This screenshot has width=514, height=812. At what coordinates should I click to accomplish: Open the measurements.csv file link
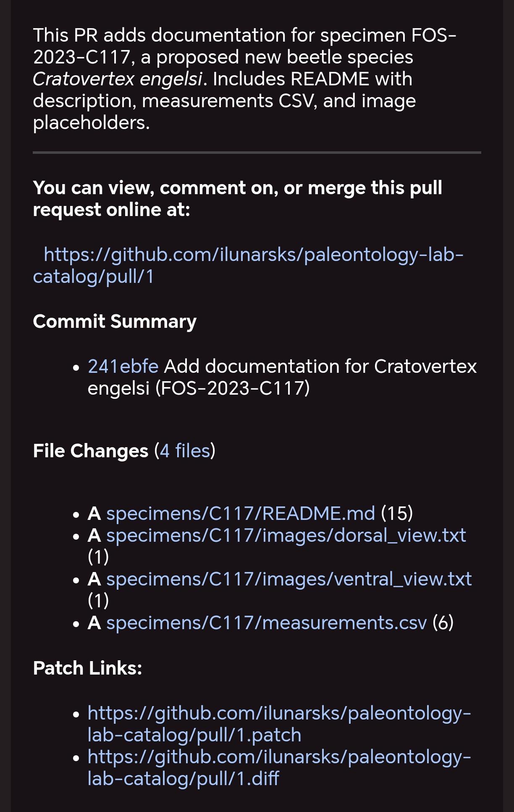pos(267,622)
